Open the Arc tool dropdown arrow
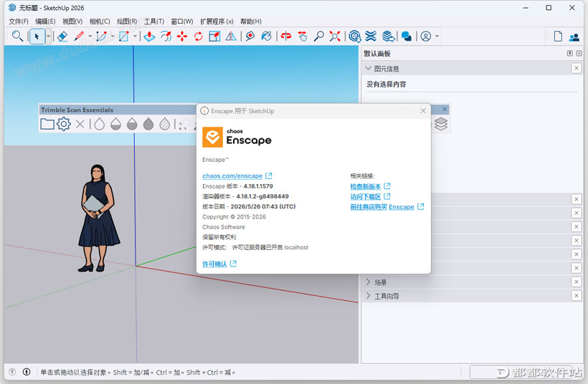The height and width of the screenshot is (384, 588). tap(113, 37)
